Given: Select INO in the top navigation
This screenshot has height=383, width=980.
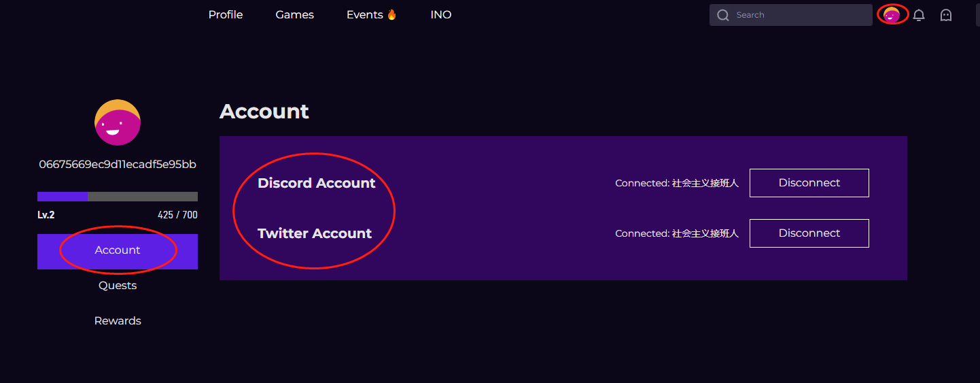Looking at the screenshot, I should tap(440, 15).
